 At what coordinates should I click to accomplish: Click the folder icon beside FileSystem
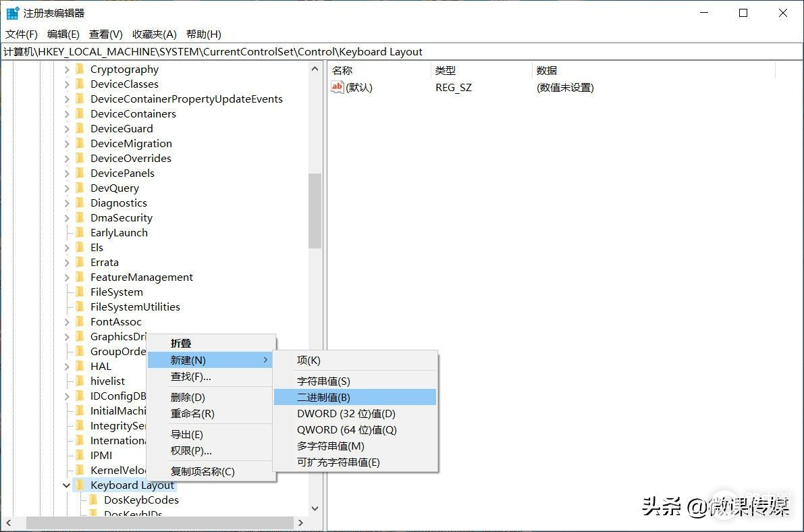click(80, 292)
